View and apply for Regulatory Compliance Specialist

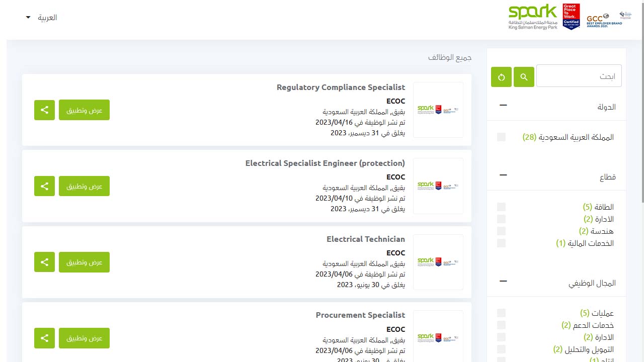(84, 110)
